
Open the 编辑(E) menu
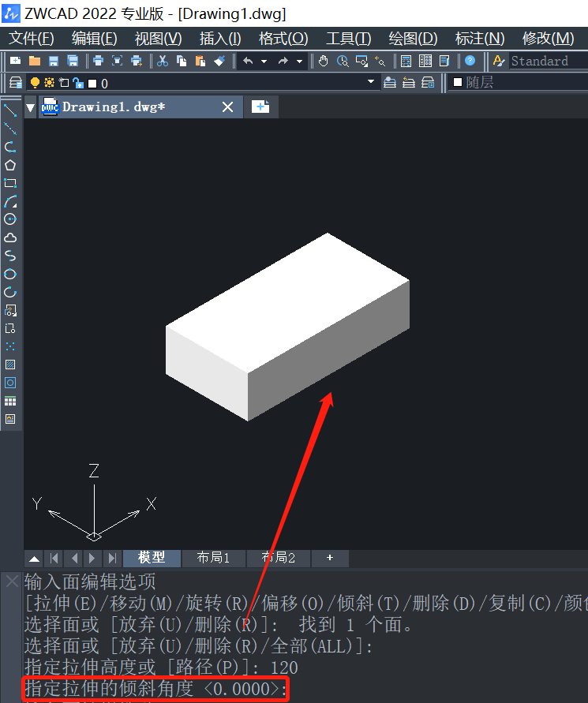95,39
